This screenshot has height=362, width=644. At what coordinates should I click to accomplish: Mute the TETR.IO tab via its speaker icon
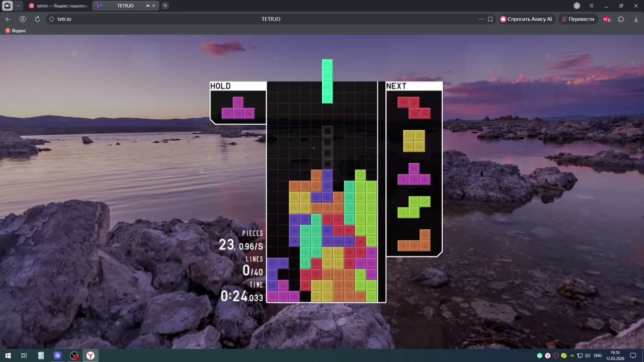[148, 6]
